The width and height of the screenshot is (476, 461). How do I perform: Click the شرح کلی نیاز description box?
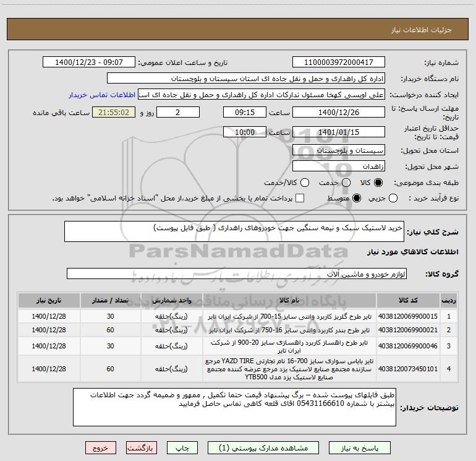point(234,231)
